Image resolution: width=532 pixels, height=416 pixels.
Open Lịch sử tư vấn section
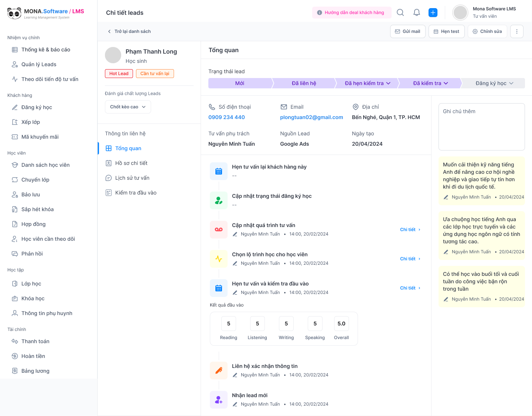point(132,178)
